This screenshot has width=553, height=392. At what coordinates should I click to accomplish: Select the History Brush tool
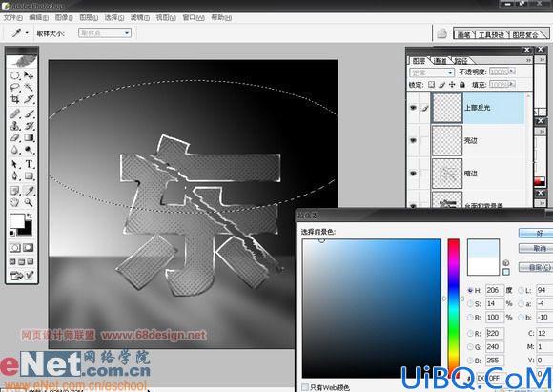pyautogui.click(x=29, y=126)
